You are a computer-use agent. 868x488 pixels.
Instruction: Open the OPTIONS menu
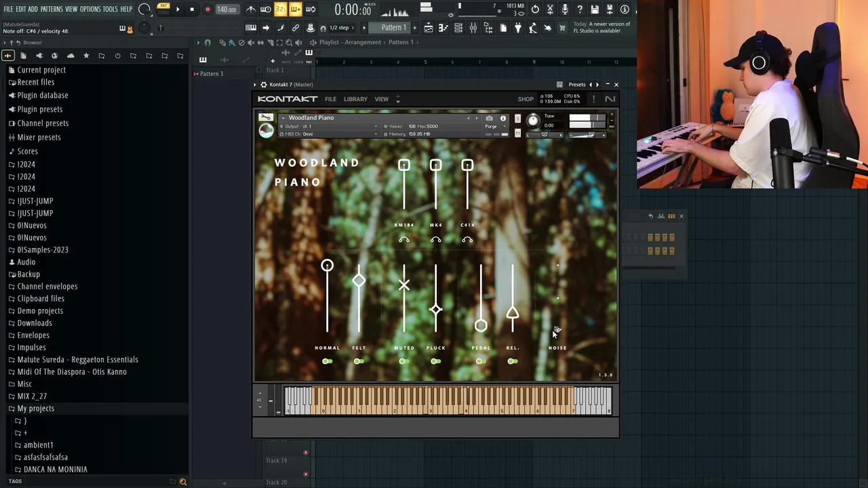coord(90,9)
